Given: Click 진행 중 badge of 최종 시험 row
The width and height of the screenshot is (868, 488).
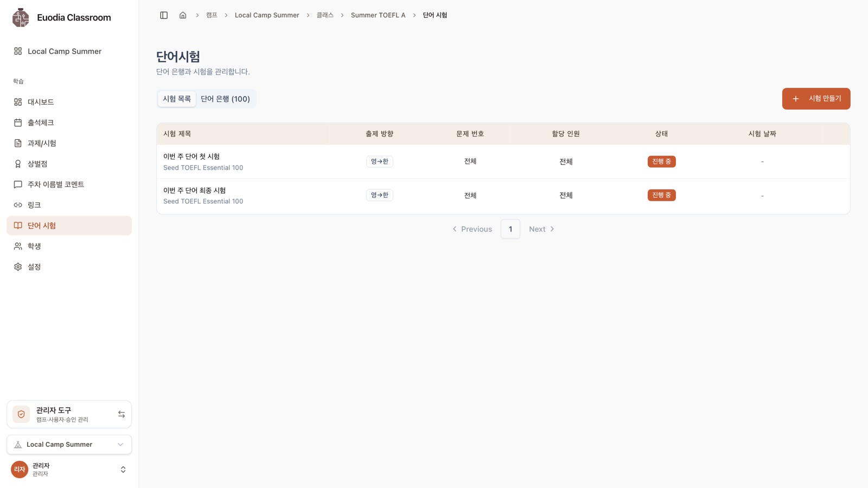Looking at the screenshot, I should coord(661,195).
